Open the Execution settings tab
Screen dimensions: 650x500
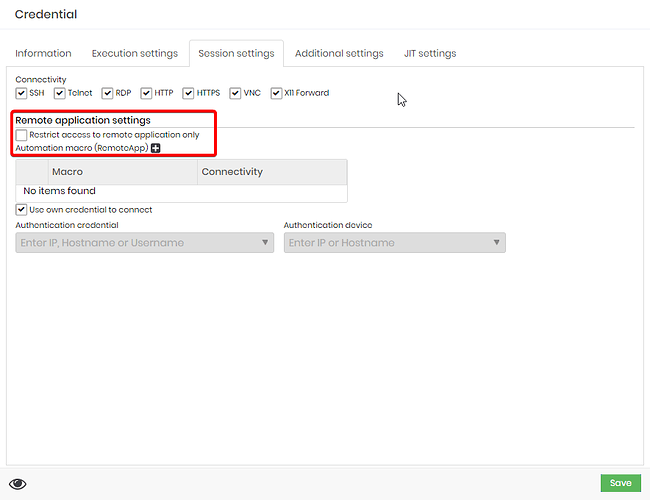(x=135, y=53)
